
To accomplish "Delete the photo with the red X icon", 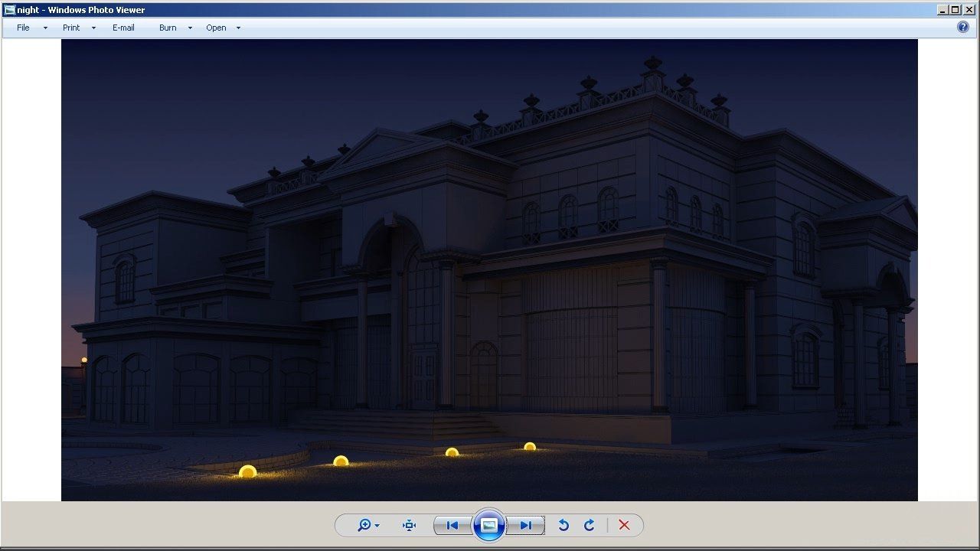I will tap(624, 525).
